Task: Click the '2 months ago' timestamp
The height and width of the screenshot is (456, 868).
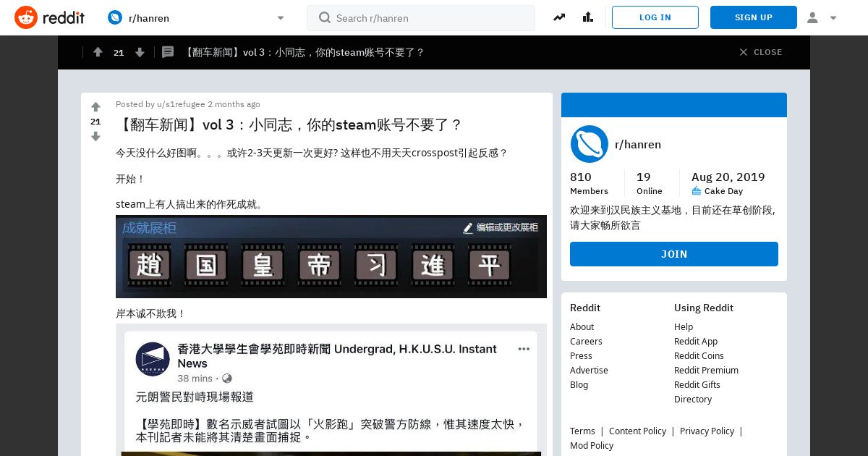Action: 234,104
